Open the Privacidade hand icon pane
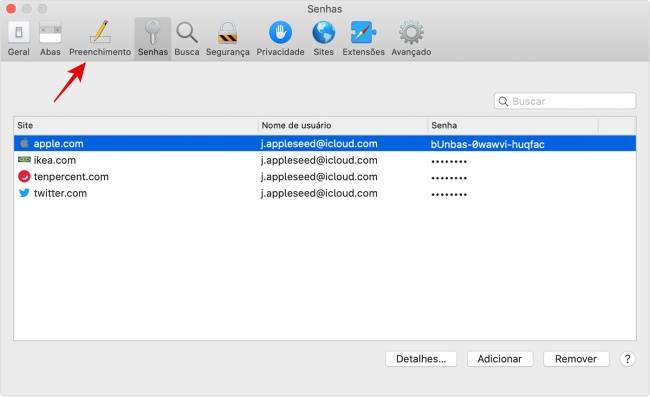Screen dimensions: 650x397 point(280,39)
